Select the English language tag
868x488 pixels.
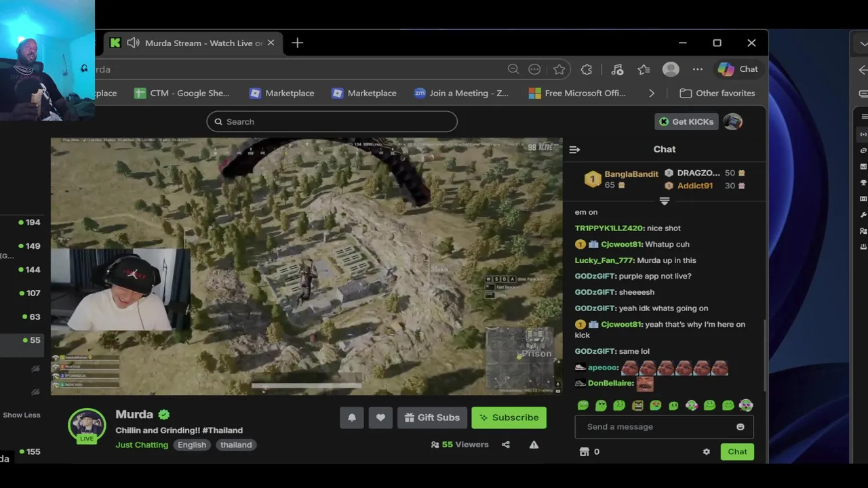point(192,445)
